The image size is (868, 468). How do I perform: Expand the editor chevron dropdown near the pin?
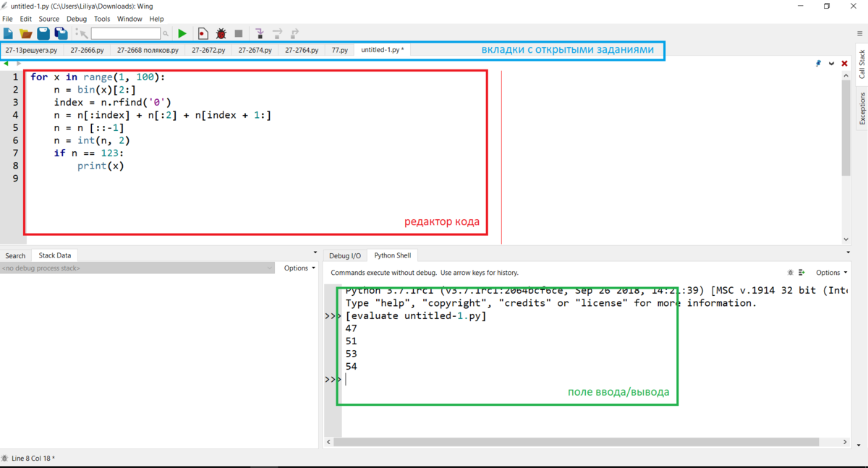click(x=832, y=64)
